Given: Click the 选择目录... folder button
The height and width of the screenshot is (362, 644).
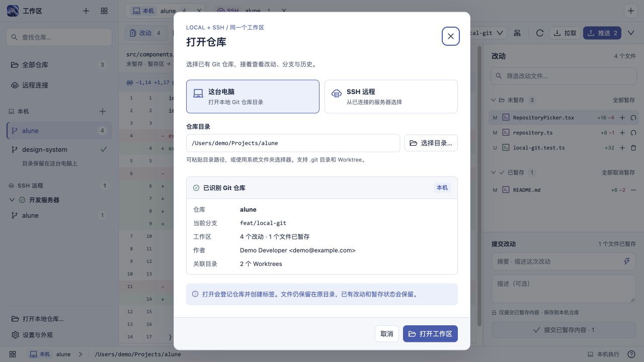Looking at the screenshot, I should coord(431,143).
